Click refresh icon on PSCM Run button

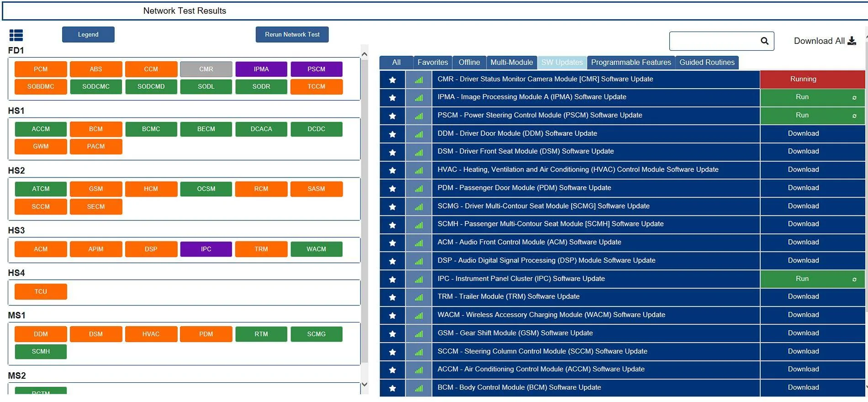pyautogui.click(x=854, y=116)
